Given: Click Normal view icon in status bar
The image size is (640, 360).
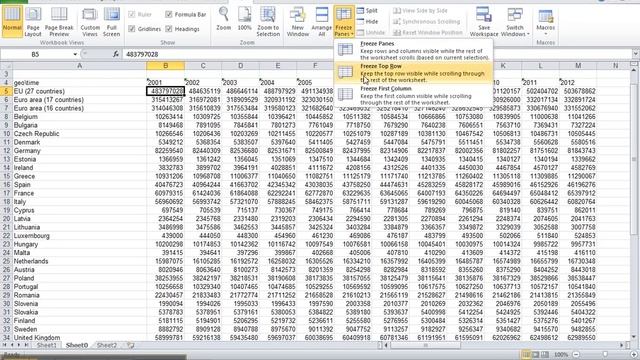Looking at the screenshot, I should pos(527,354).
